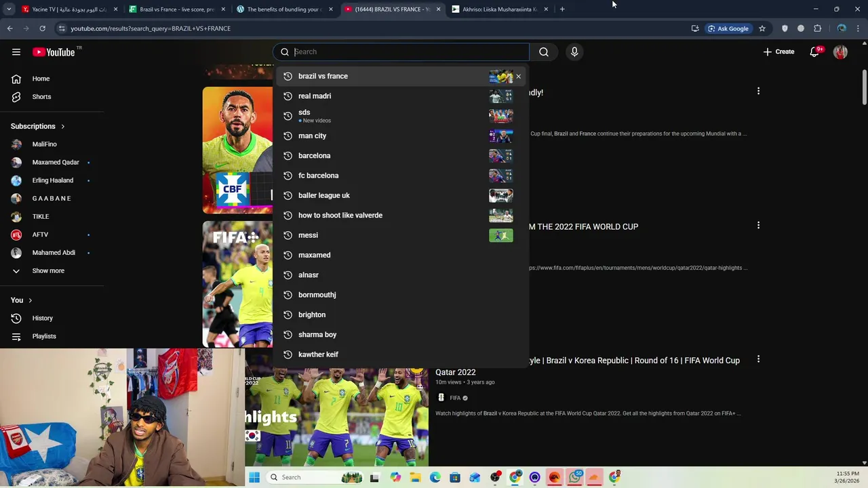Open more options for first video result
Image resolution: width=868 pixels, height=488 pixels.
[758, 91]
